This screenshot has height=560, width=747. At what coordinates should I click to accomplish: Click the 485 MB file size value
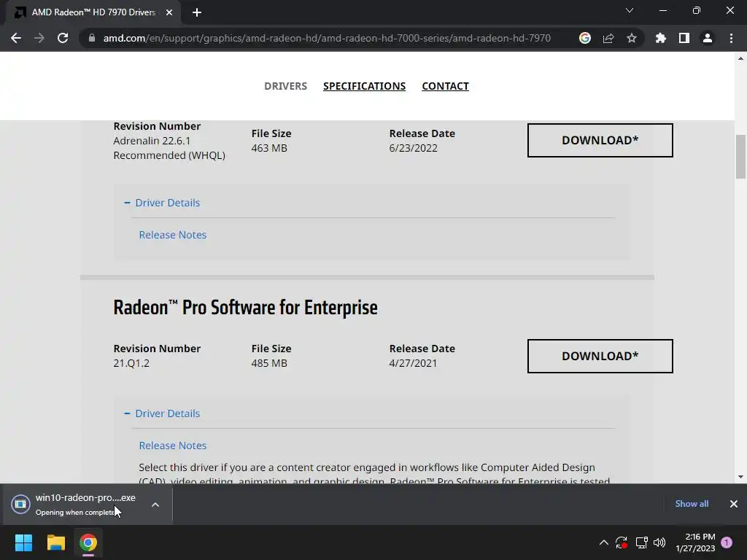[269, 363]
